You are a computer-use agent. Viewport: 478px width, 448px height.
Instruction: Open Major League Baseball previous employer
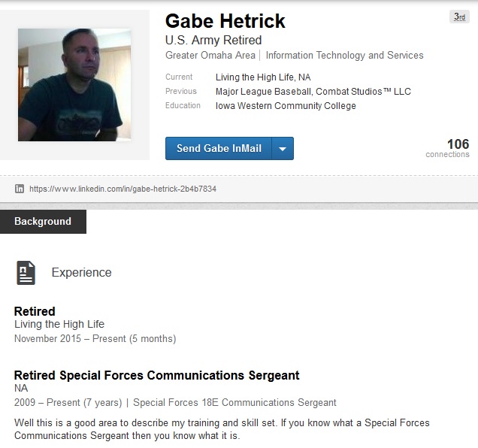pyautogui.click(x=263, y=91)
